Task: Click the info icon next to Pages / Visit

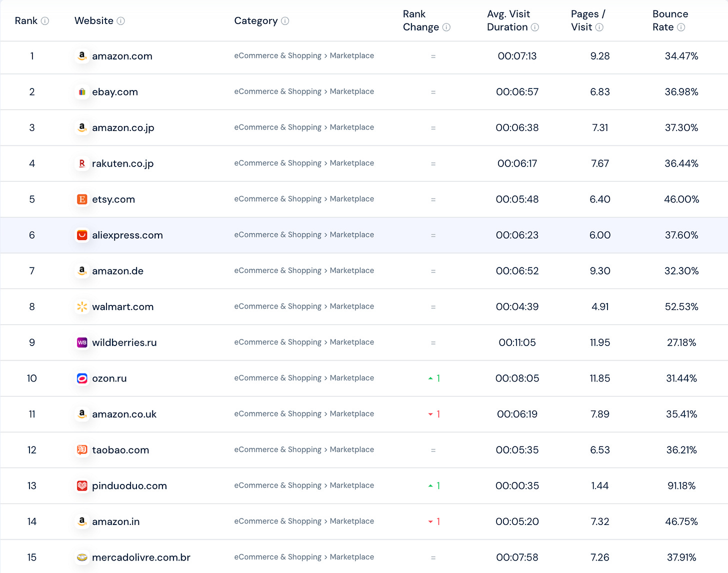Action: (599, 27)
